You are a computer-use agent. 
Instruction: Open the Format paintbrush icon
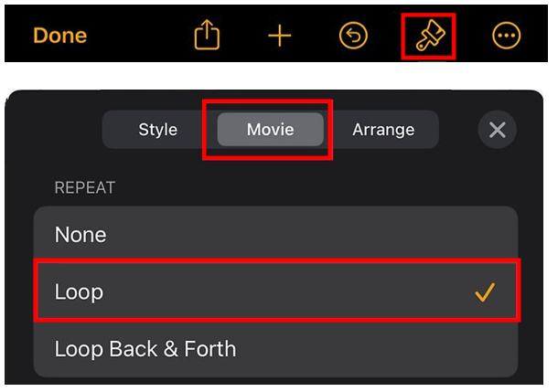pos(430,36)
